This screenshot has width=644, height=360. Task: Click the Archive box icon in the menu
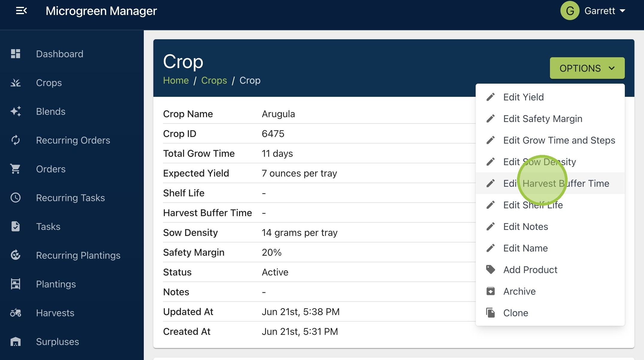click(x=490, y=291)
